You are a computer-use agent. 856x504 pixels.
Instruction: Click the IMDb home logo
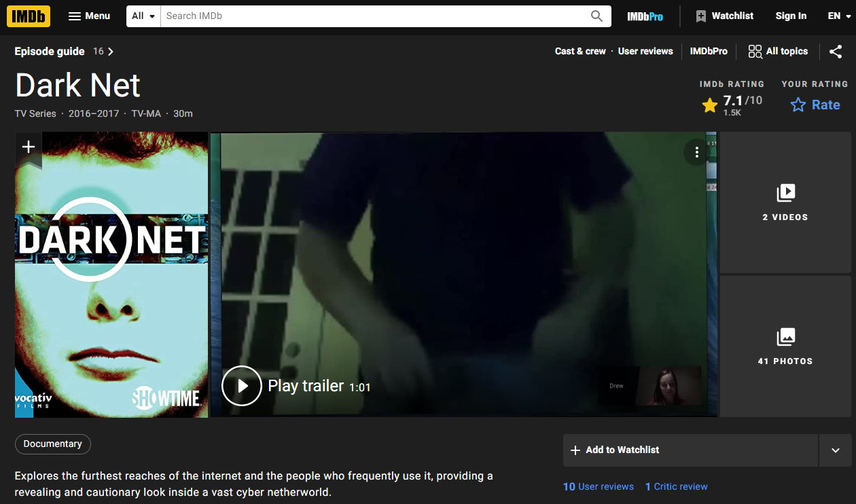[29, 16]
